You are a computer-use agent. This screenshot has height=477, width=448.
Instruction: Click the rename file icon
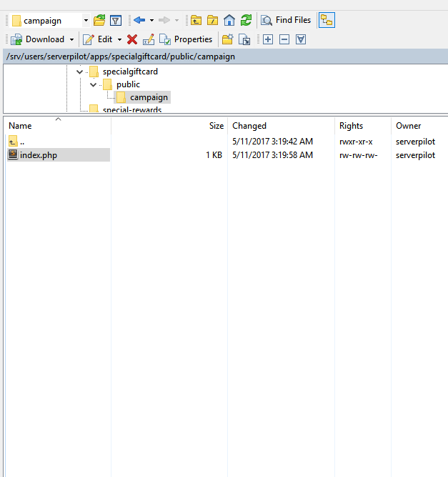tap(149, 39)
